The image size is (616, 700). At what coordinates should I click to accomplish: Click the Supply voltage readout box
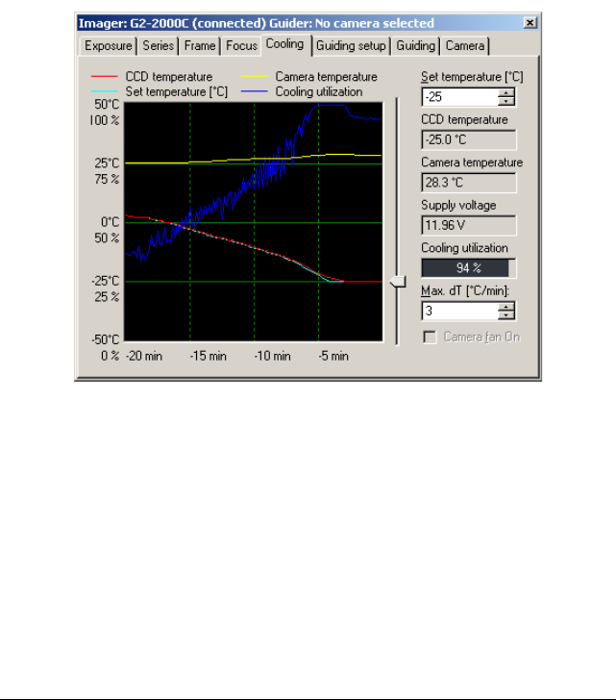click(x=468, y=225)
